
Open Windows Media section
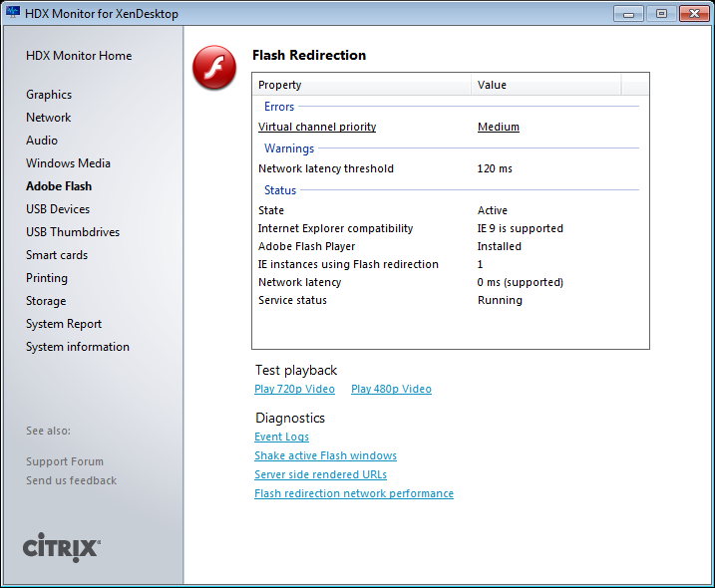click(68, 163)
